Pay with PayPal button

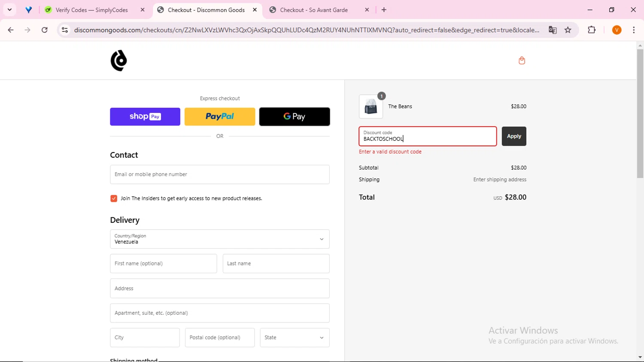click(x=220, y=117)
